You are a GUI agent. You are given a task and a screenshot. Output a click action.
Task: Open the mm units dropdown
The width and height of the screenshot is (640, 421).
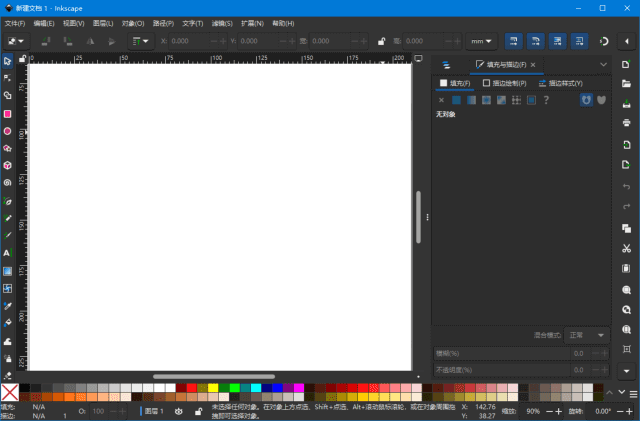[482, 41]
